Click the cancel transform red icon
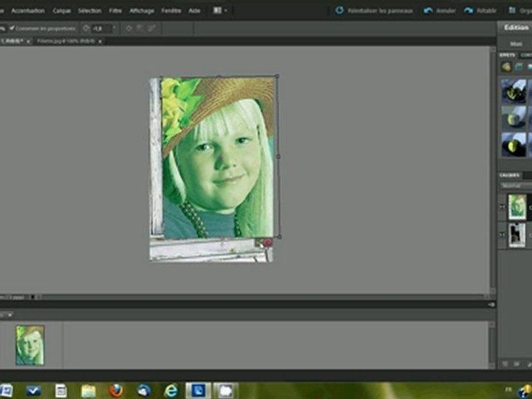532x399 pixels. (x=268, y=243)
